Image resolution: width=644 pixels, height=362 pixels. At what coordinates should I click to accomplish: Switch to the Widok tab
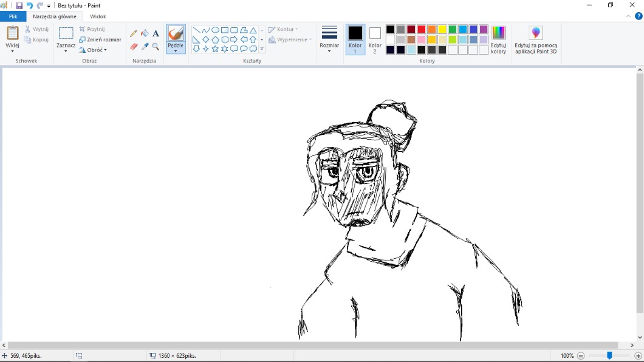point(98,16)
